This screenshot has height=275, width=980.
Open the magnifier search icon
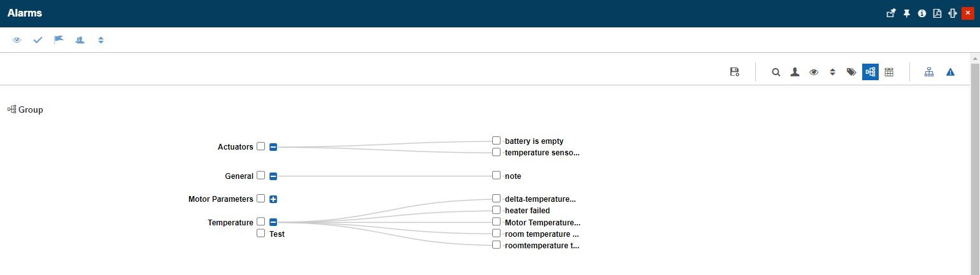click(776, 72)
